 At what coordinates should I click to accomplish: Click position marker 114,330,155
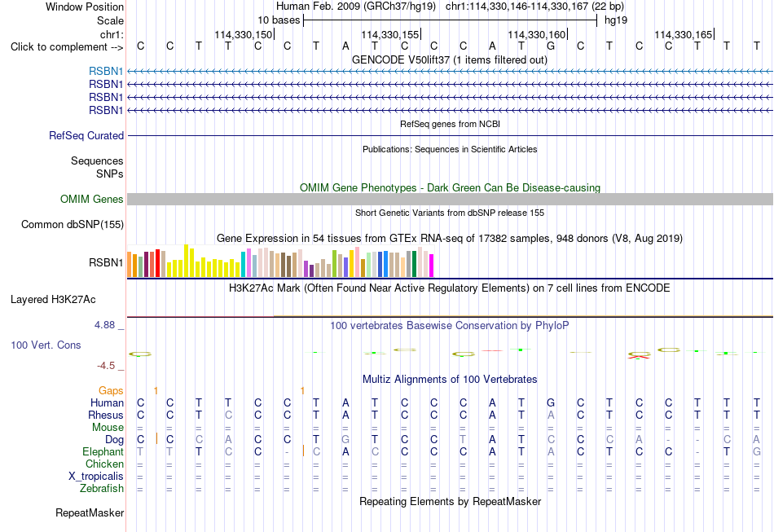(x=390, y=34)
